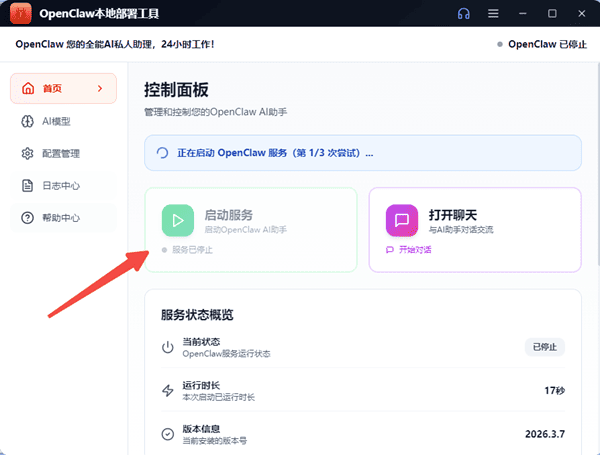This screenshot has height=455, width=600.
Task: Click the loading spinner in startup banner
Action: pyautogui.click(x=163, y=154)
